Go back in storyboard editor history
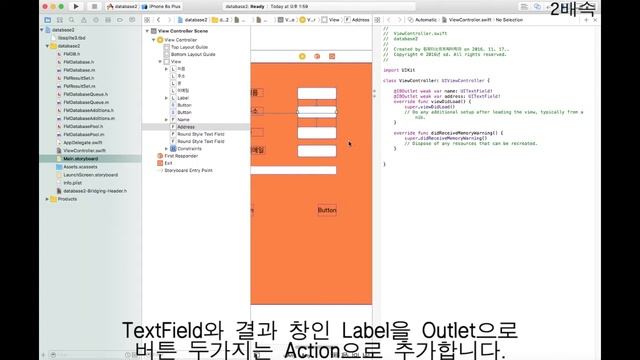The image size is (640, 360). [158, 20]
